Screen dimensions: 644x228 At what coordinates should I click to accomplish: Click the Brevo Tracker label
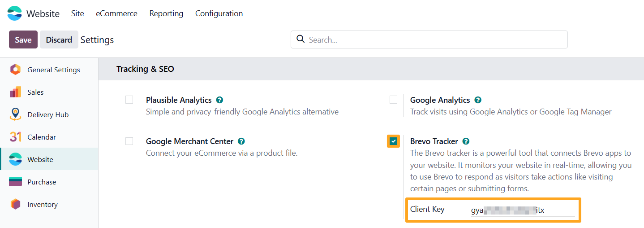pos(434,141)
